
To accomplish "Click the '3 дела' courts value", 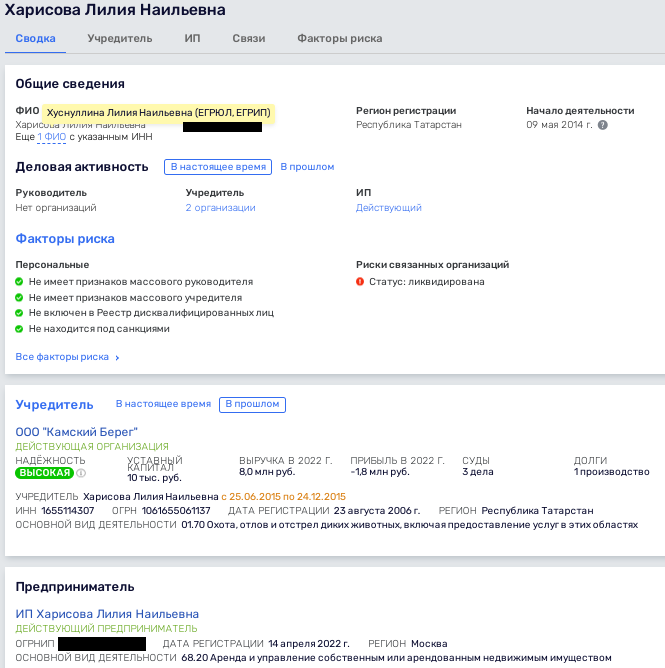I will tap(478, 472).
